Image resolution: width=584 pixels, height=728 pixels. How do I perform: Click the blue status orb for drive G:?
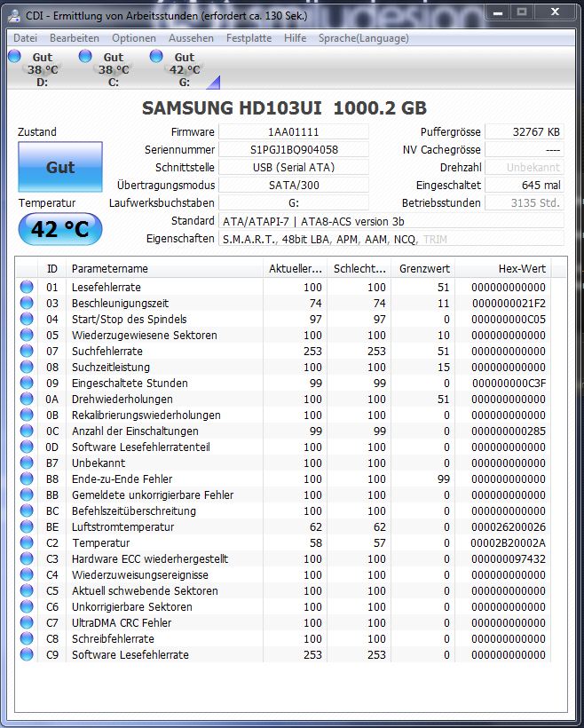pyautogui.click(x=156, y=56)
